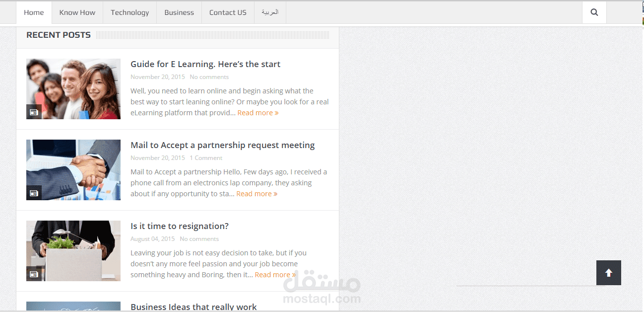This screenshot has width=644, height=312.
Task: Go to the Home menu item
Action: (34, 12)
